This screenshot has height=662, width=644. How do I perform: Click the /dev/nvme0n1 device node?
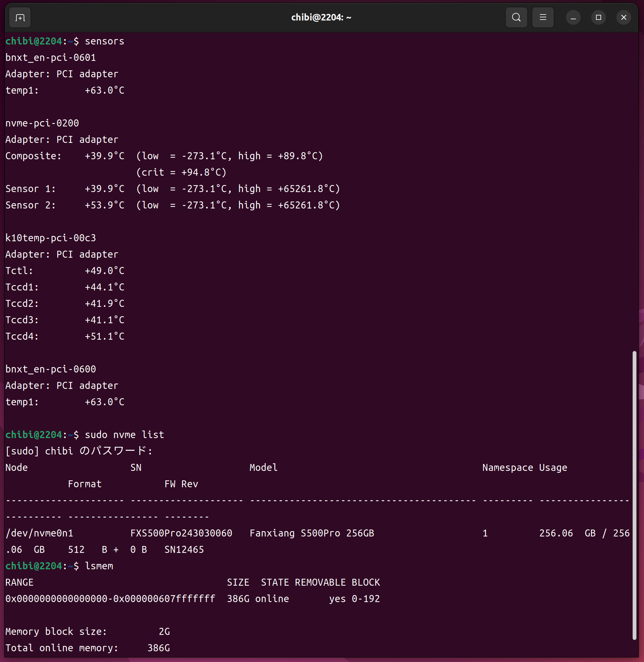click(x=39, y=533)
